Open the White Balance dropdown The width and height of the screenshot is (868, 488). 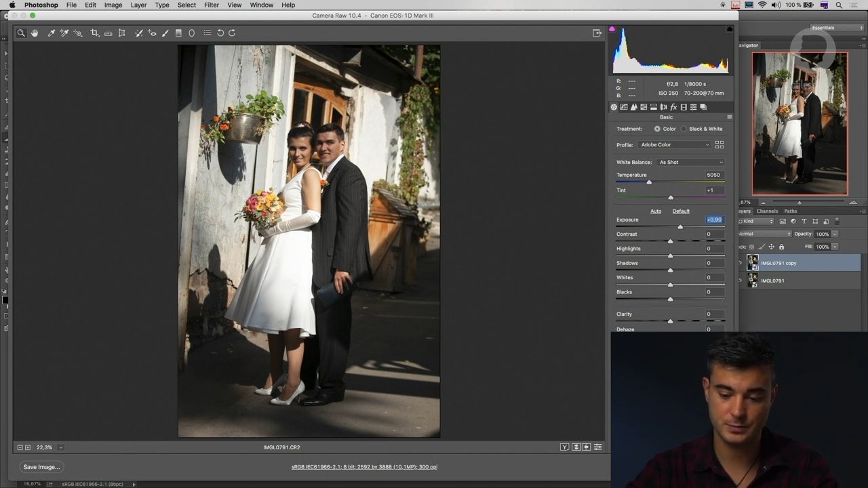[690, 162]
